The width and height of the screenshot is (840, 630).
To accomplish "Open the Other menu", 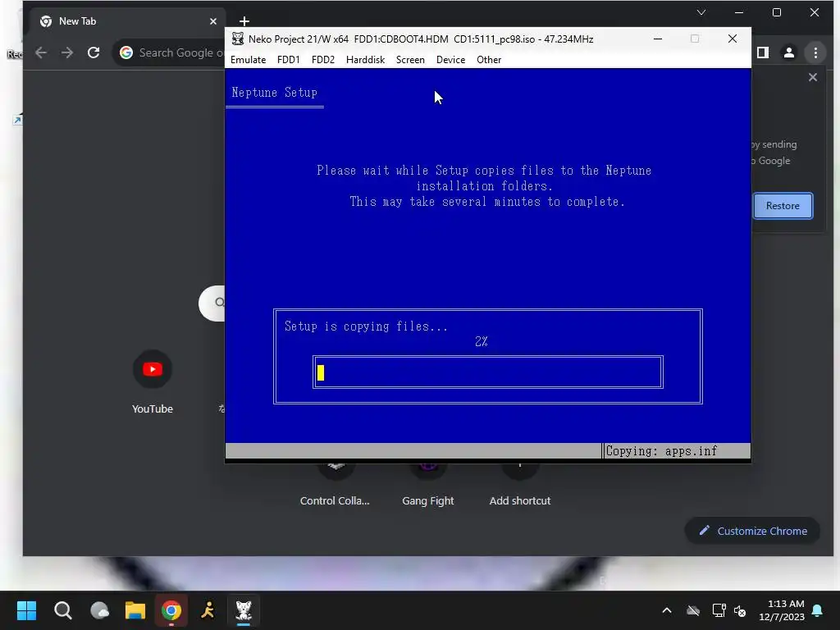I will (489, 59).
